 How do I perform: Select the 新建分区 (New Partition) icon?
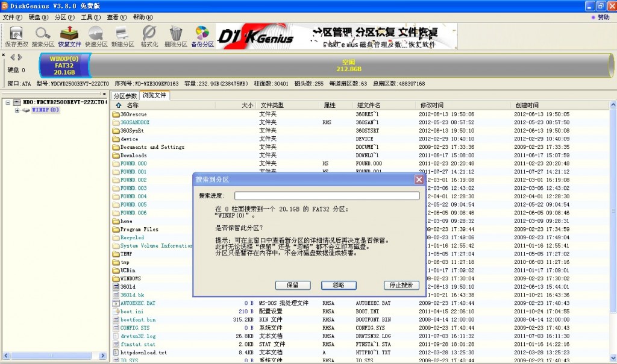tap(122, 37)
